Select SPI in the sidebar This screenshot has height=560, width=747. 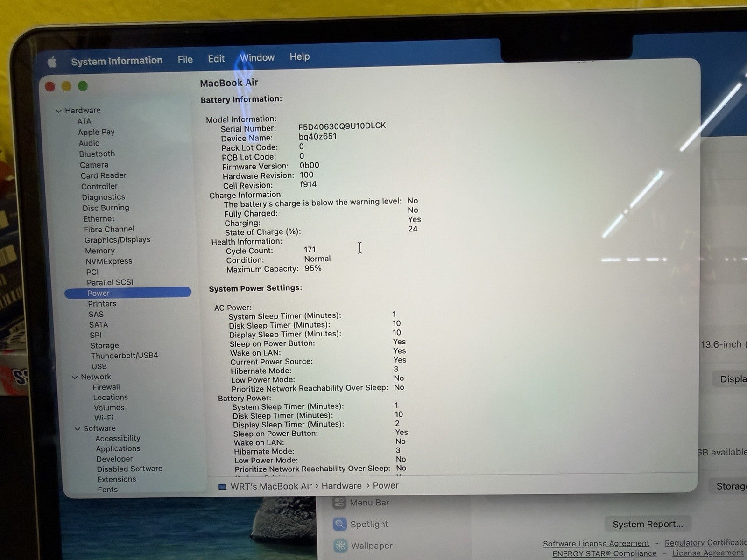click(95, 335)
